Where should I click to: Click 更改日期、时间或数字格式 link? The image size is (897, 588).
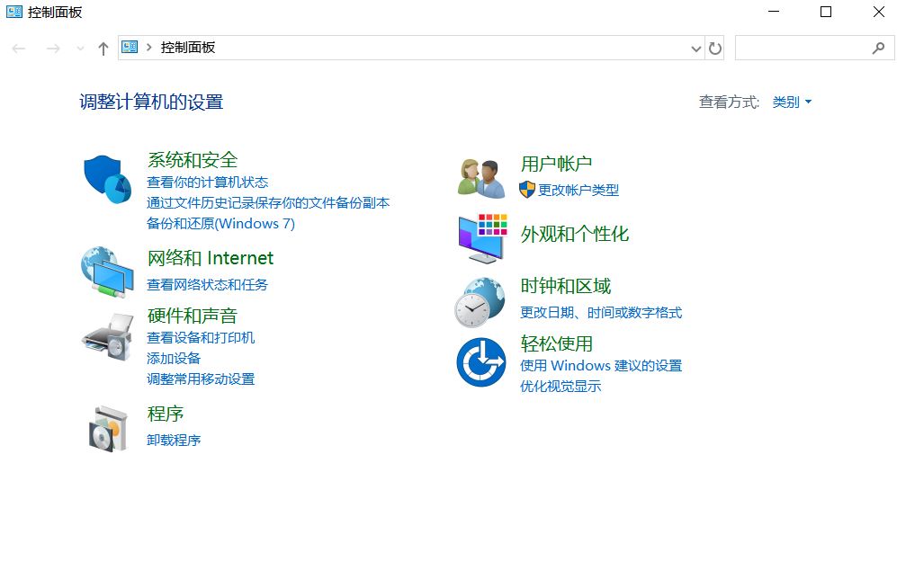pyautogui.click(x=601, y=313)
